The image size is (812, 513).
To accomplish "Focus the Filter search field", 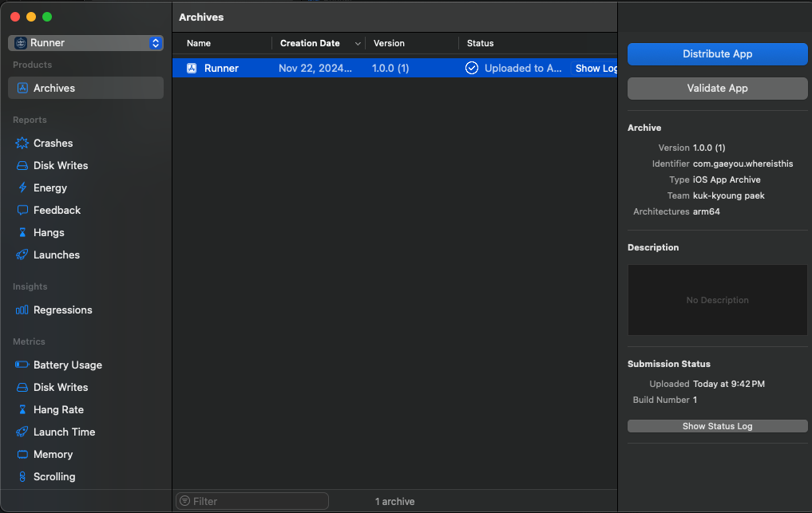I will pos(252,501).
